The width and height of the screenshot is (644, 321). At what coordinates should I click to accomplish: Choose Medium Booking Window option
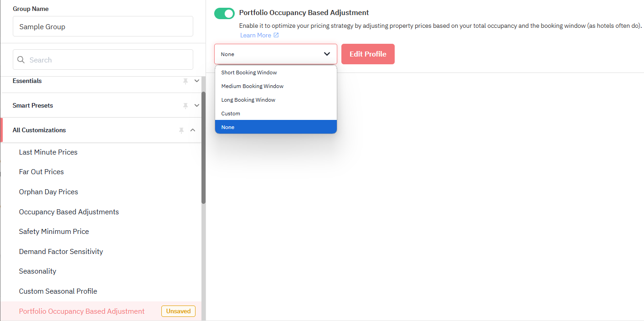276,86
